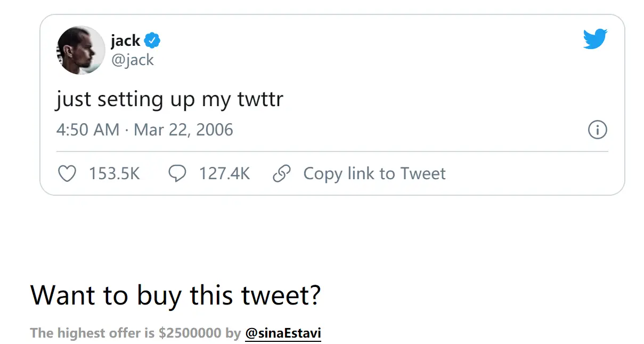Click the display name "jack"

[125, 40]
